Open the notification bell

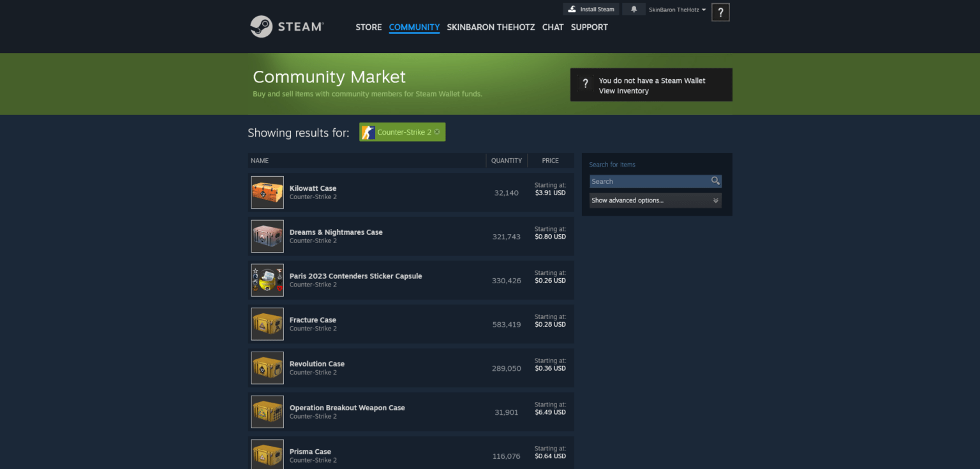(634, 9)
